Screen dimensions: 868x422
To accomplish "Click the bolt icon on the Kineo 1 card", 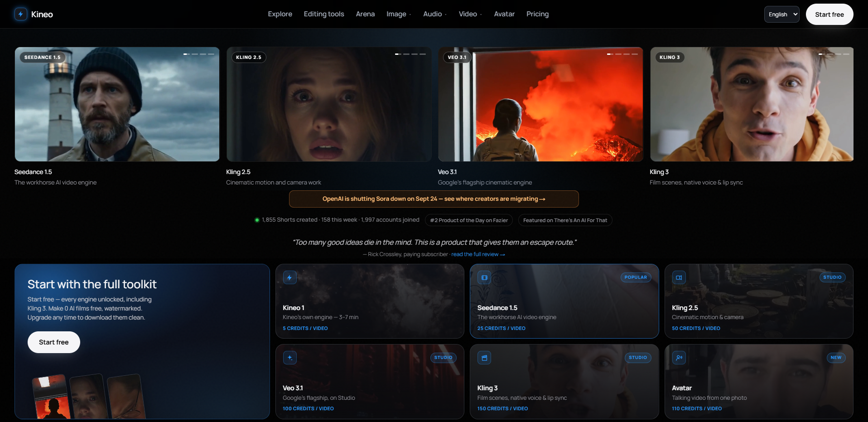I will 290,277.
